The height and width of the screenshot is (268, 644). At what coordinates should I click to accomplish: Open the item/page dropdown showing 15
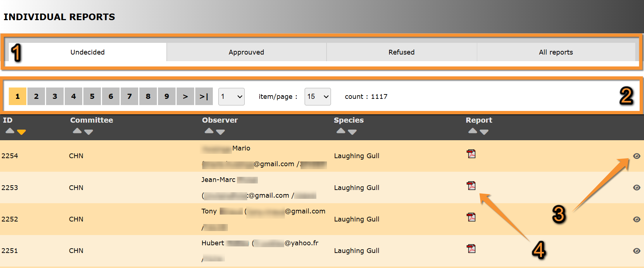317,97
